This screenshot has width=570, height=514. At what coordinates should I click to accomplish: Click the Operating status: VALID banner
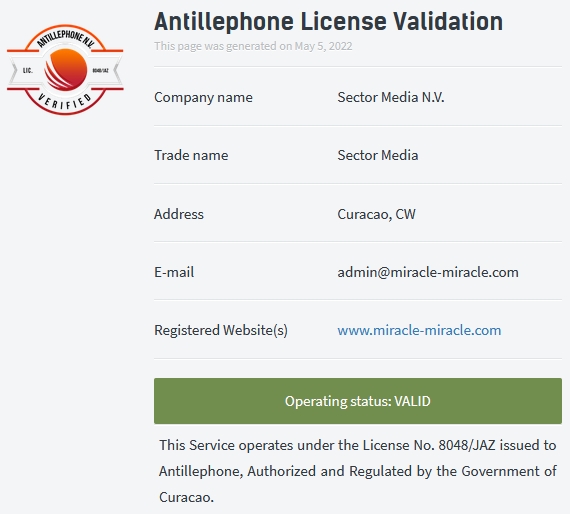(358, 401)
